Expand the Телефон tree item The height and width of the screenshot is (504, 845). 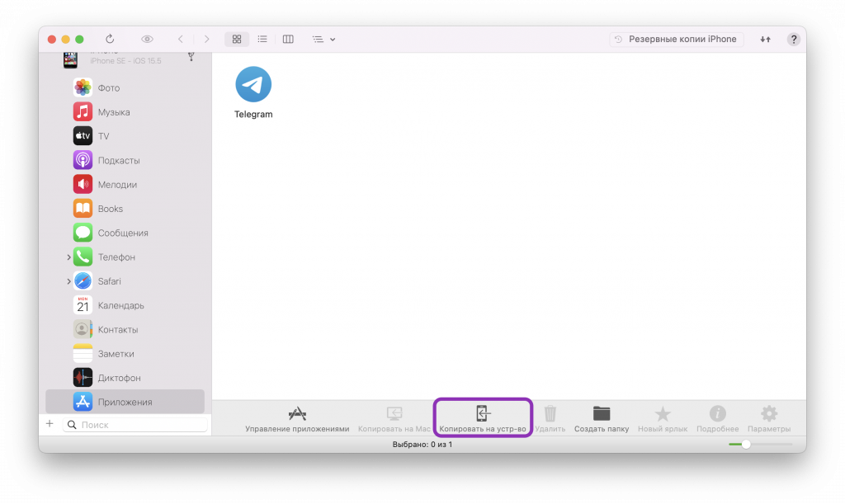68,257
